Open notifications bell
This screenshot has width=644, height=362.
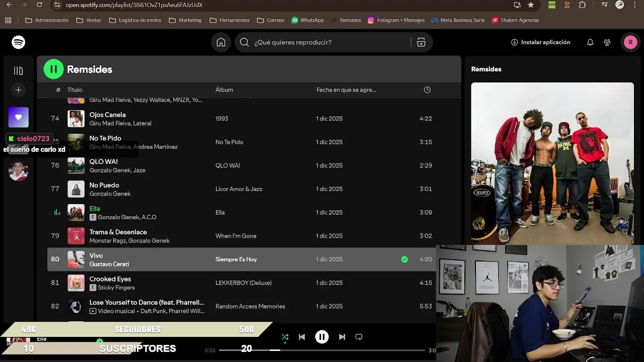pos(590,42)
